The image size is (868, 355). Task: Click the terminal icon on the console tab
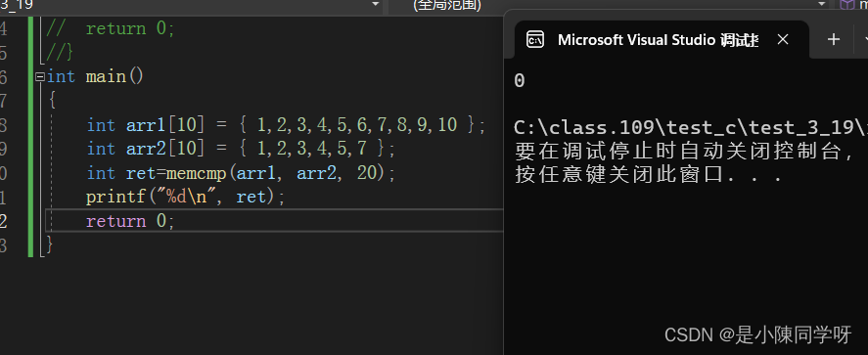click(534, 39)
